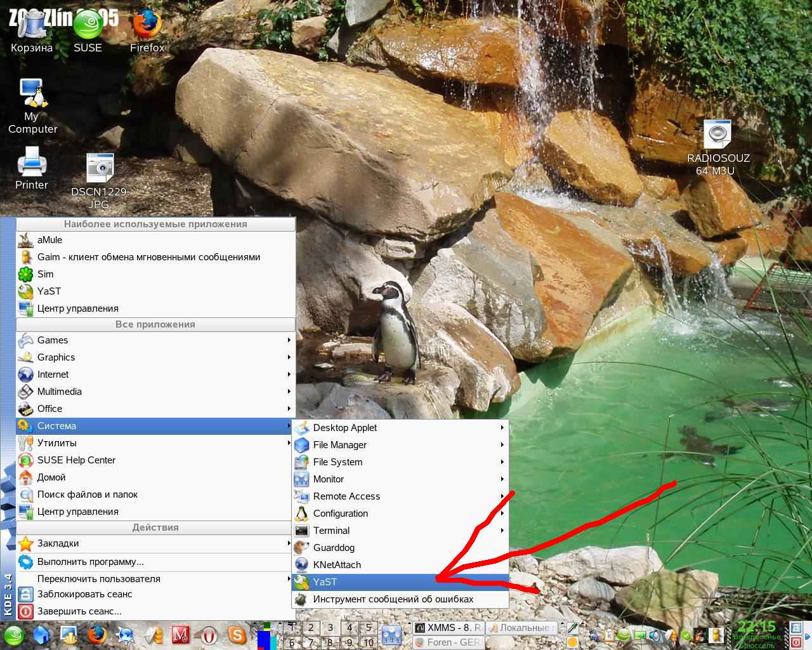This screenshot has height=650, width=812.
Task: Open the Printer desktop icon
Action: point(32,168)
